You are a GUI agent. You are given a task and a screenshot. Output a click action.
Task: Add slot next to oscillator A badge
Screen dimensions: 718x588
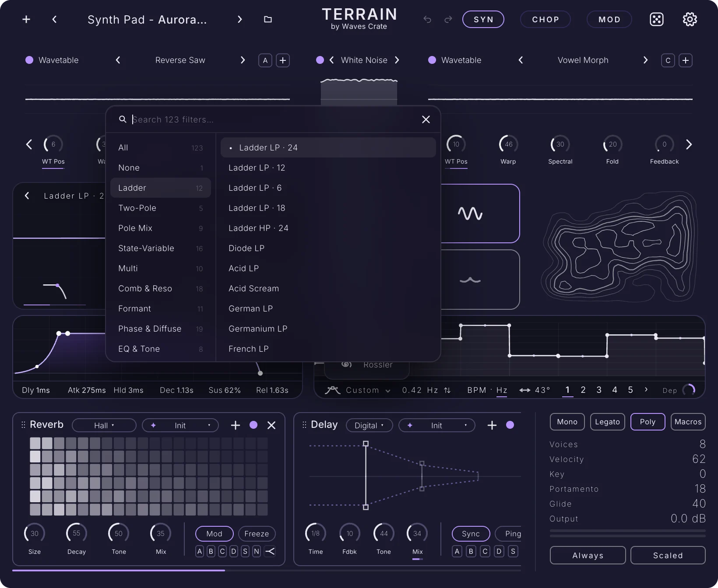click(x=283, y=60)
